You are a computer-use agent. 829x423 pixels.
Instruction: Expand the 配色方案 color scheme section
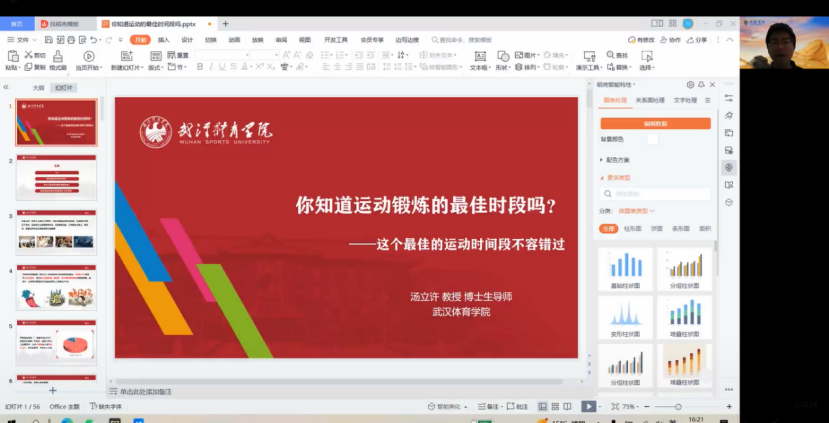pos(617,159)
